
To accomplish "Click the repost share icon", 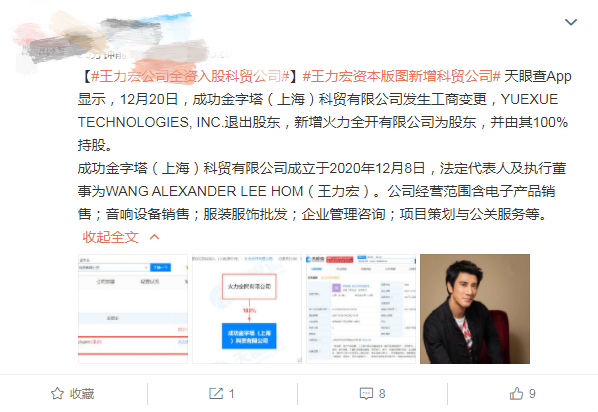I will point(216,393).
